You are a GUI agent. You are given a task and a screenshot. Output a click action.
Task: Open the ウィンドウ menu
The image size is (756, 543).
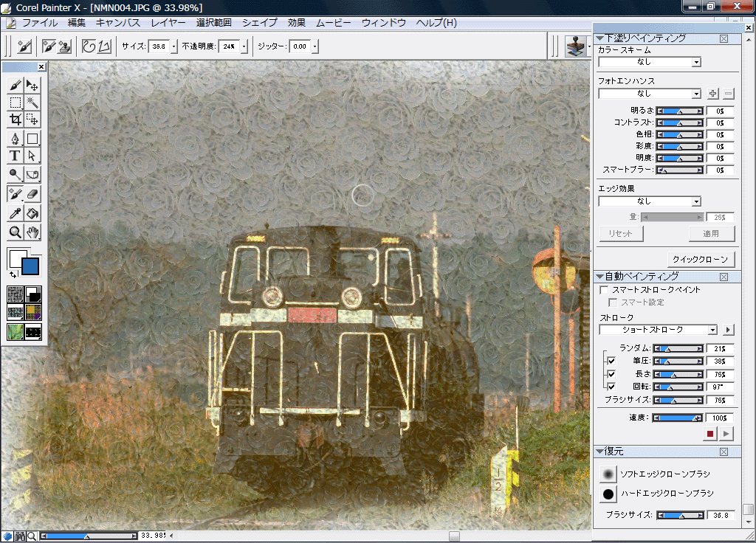pyautogui.click(x=384, y=23)
